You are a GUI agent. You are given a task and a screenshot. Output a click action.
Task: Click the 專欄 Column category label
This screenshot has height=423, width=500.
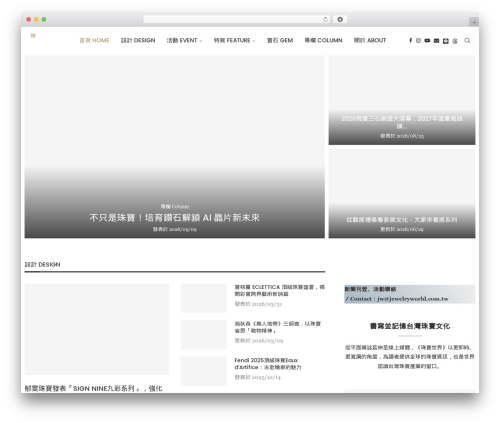pyautogui.click(x=175, y=206)
